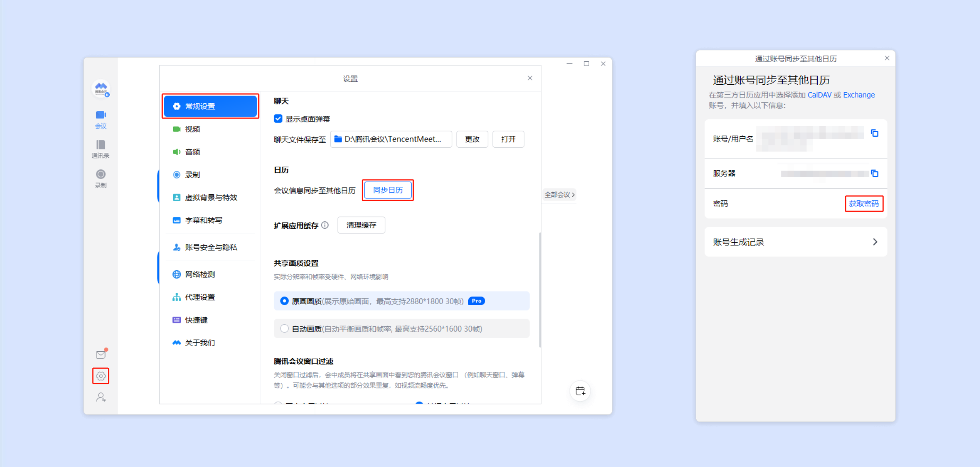The width and height of the screenshot is (980, 467).
Task: Select the 原画画质 radio option
Action: (x=285, y=301)
